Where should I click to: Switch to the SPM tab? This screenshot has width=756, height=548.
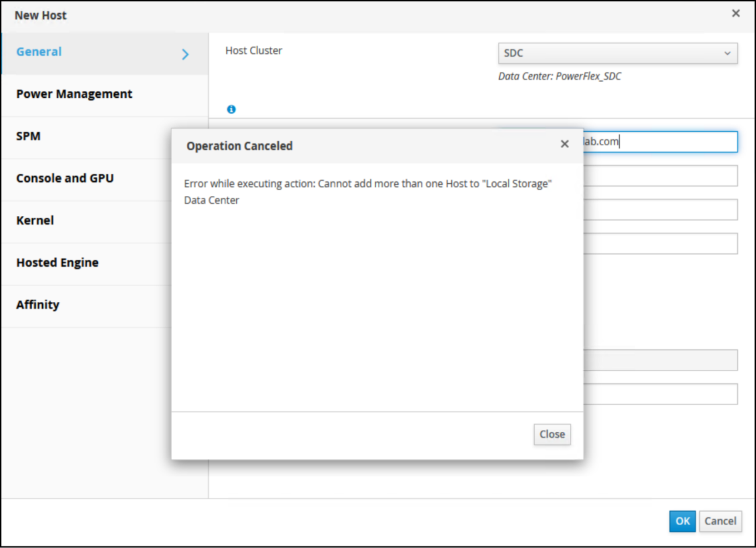pyautogui.click(x=86, y=137)
